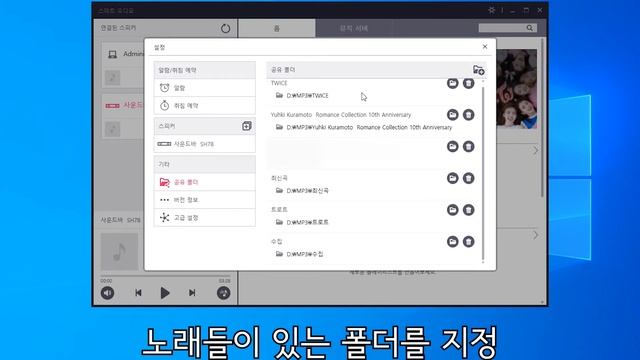The width and height of the screenshot is (640, 360).
Task: Skip to the next track
Action: click(x=192, y=293)
